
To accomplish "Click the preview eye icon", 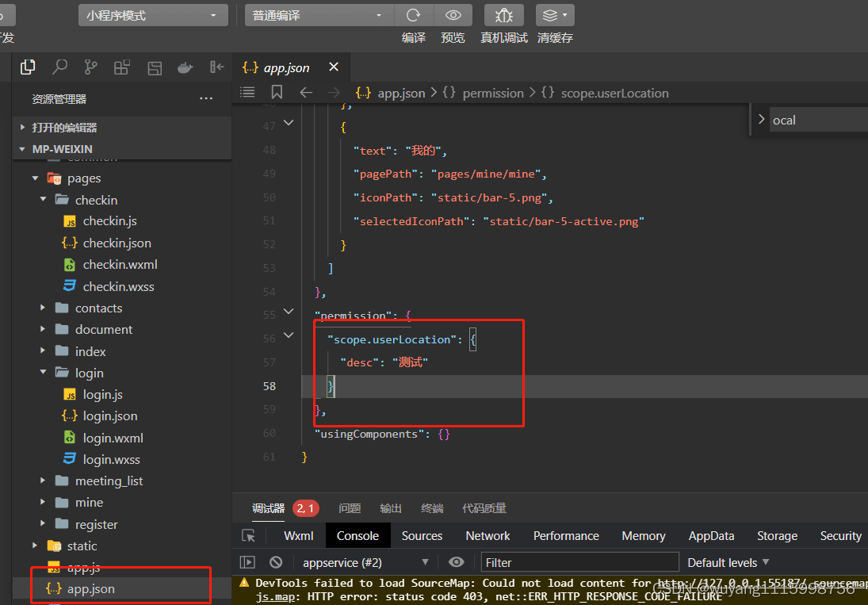I will (x=453, y=15).
